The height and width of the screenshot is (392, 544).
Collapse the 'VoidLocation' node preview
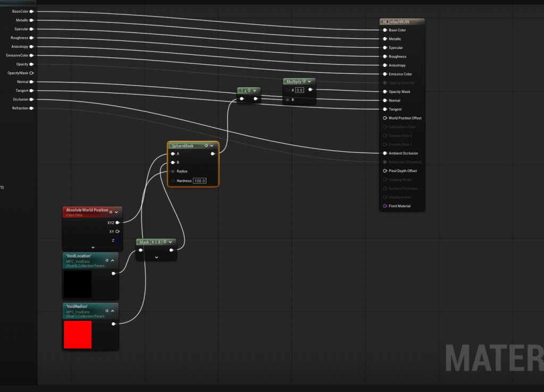(112, 260)
